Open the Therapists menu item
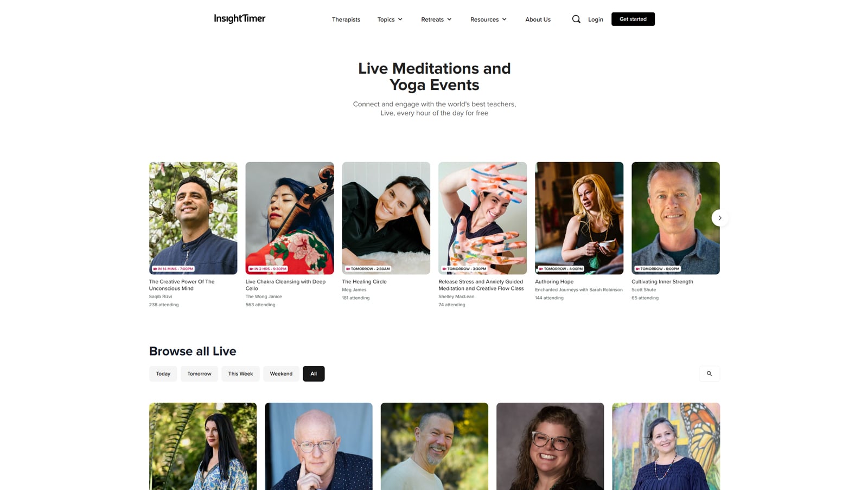The image size is (868, 490). [x=346, y=20]
